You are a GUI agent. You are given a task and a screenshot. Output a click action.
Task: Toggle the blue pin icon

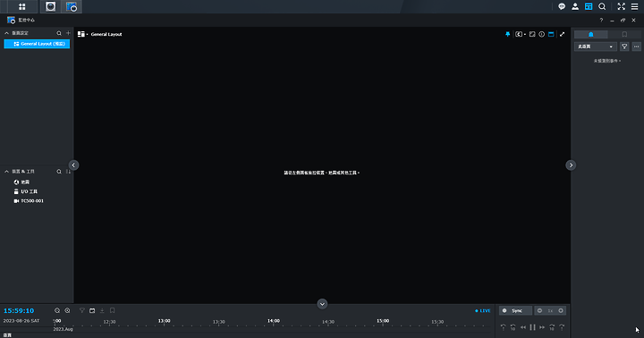point(508,34)
